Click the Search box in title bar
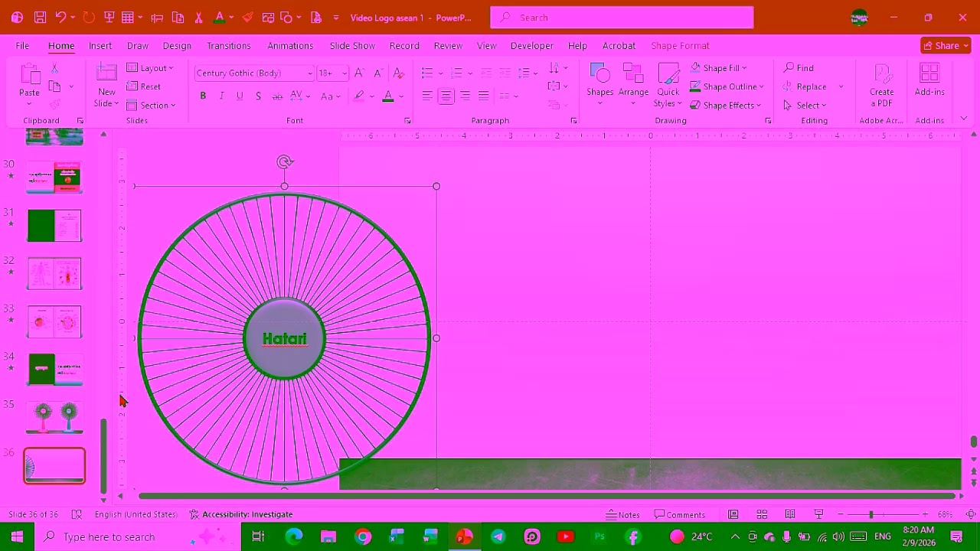 tap(622, 17)
